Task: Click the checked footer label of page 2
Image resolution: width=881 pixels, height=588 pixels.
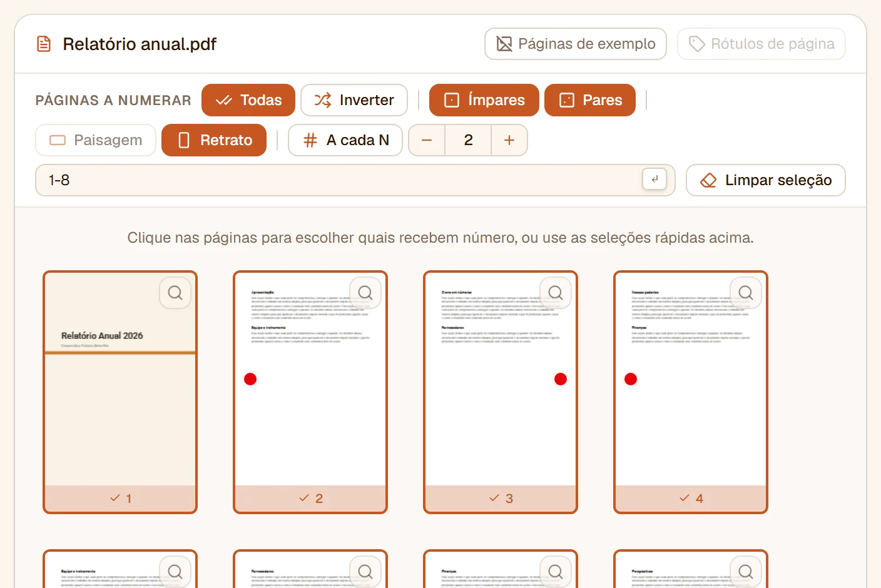Action: (310, 499)
